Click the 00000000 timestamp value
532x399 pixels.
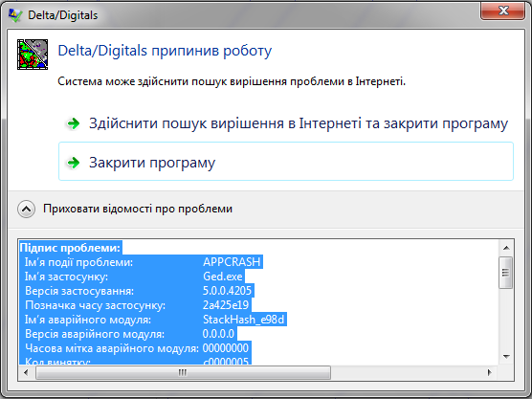click(x=226, y=348)
